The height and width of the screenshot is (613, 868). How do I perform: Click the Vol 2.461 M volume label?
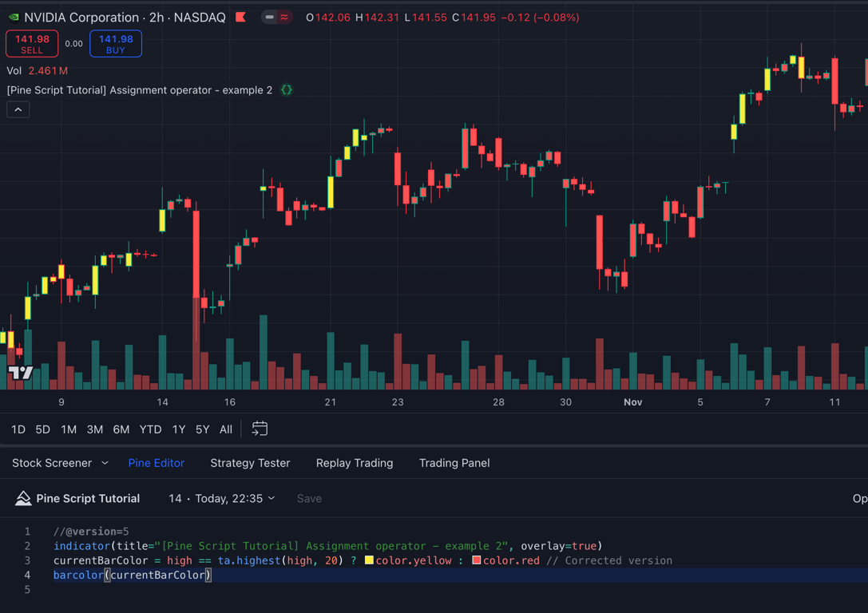click(37, 71)
